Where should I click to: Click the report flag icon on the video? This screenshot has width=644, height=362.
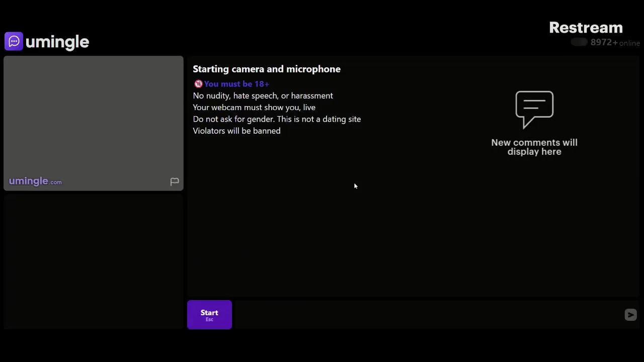click(175, 182)
